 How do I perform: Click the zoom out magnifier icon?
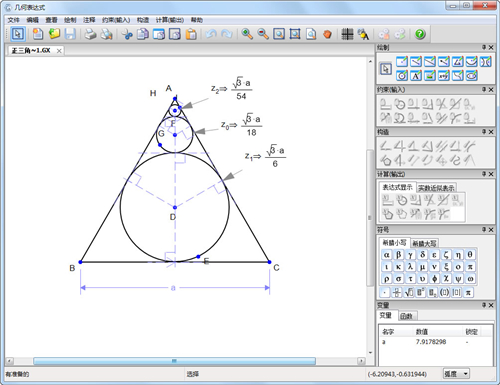point(263,34)
